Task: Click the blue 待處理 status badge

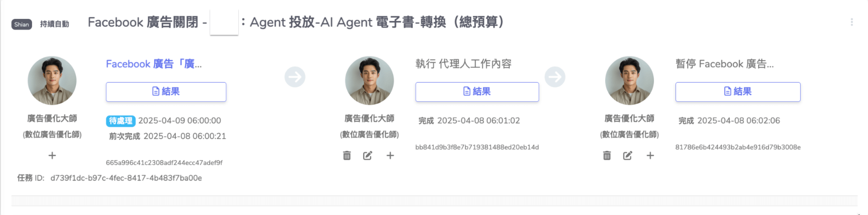Action: 120,121
